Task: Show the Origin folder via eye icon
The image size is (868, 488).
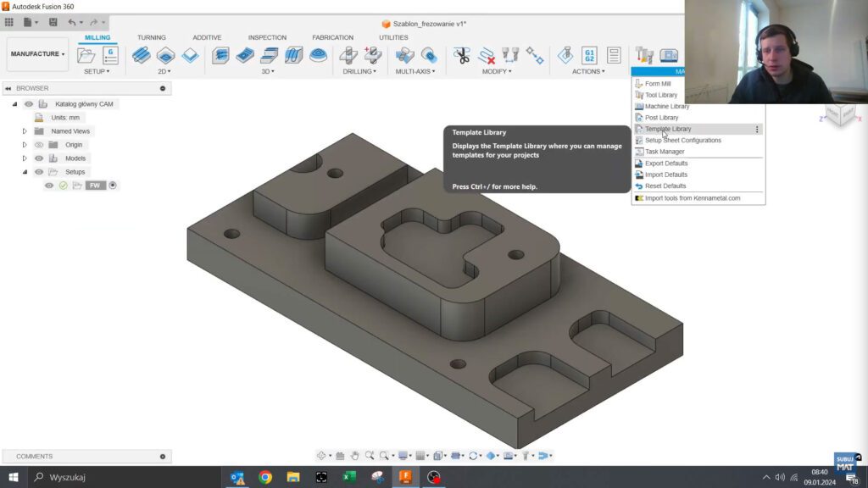Action: point(39,145)
